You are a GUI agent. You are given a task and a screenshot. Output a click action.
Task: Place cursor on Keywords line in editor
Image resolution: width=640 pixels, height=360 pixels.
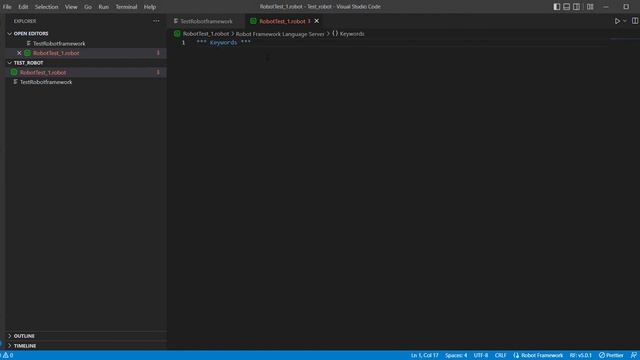(223, 42)
